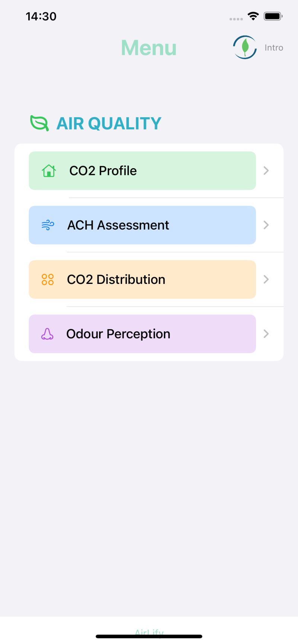The image size is (298, 644).
Task: Tap the AIR QUALITY section header
Action: click(109, 124)
